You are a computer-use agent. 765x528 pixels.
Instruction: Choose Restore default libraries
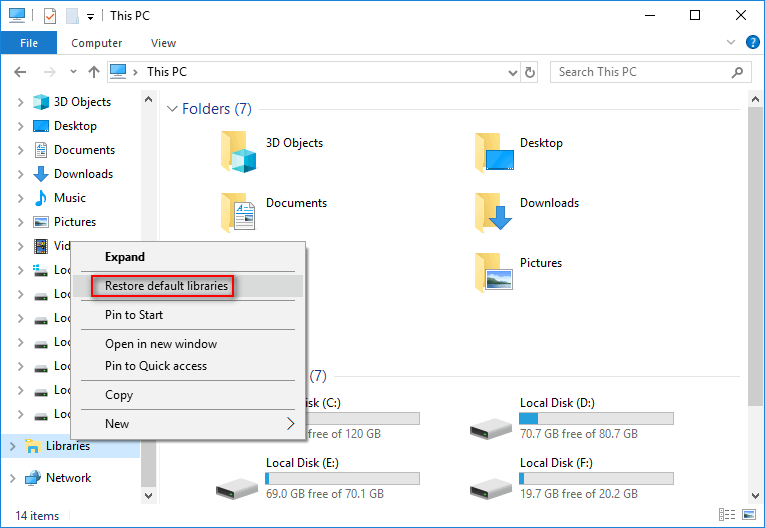point(167,286)
